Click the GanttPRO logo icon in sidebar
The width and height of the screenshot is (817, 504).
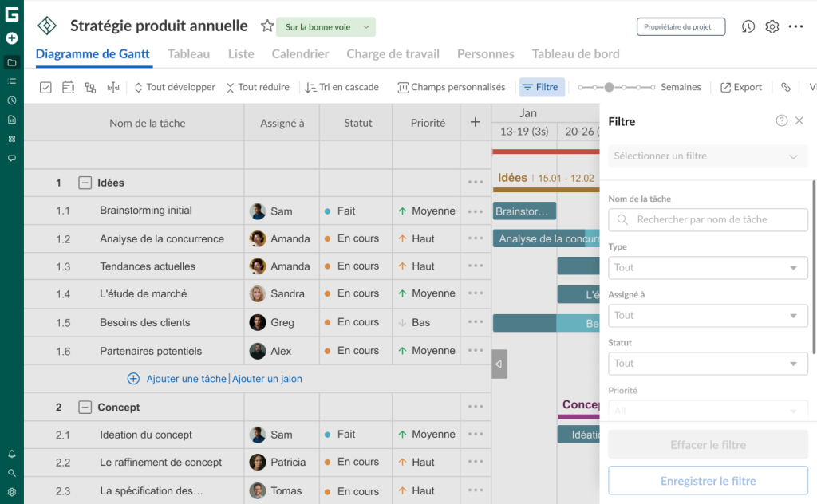(x=11, y=14)
